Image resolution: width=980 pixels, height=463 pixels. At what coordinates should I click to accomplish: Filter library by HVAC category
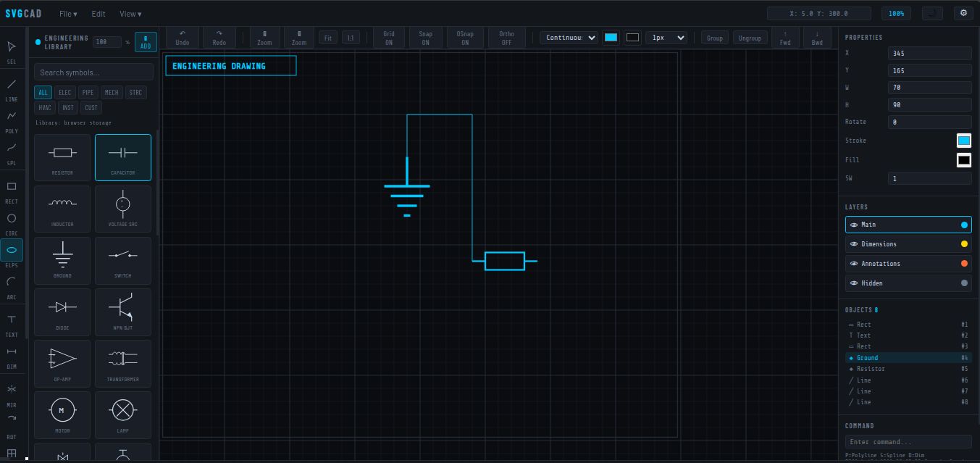coord(45,108)
